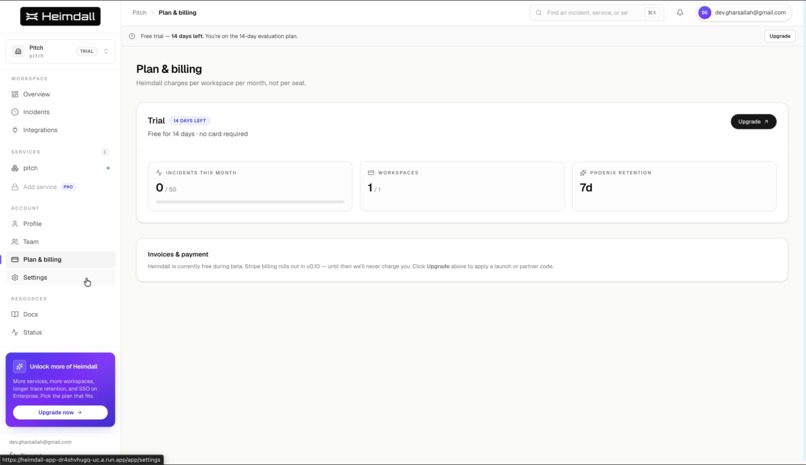Click the PRO badge next to Add service
The width and height of the screenshot is (806, 465).
coord(68,187)
